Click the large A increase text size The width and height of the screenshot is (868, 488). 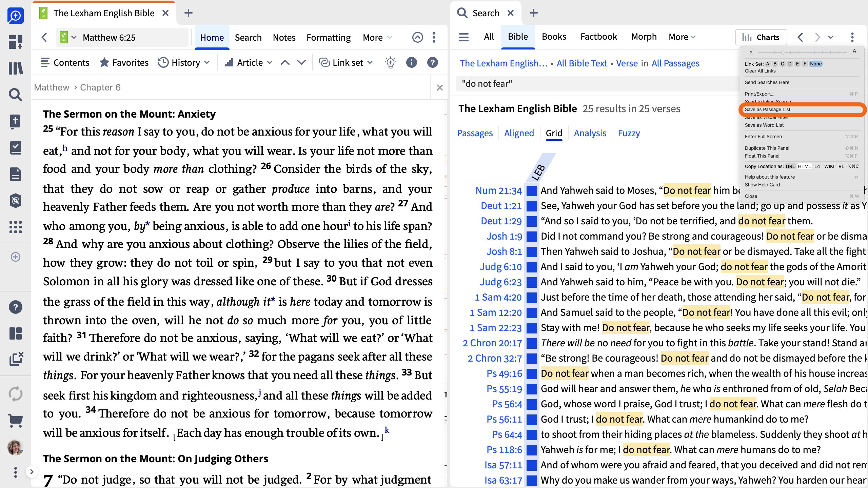[854, 51]
